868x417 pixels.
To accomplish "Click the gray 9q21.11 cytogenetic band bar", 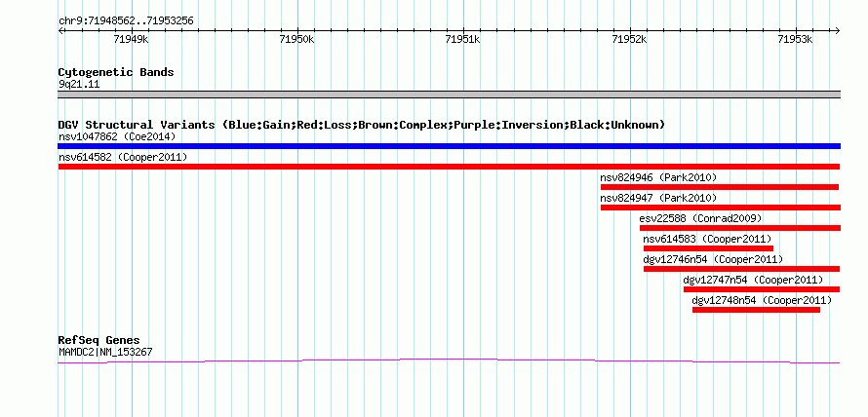I will tap(449, 95).
